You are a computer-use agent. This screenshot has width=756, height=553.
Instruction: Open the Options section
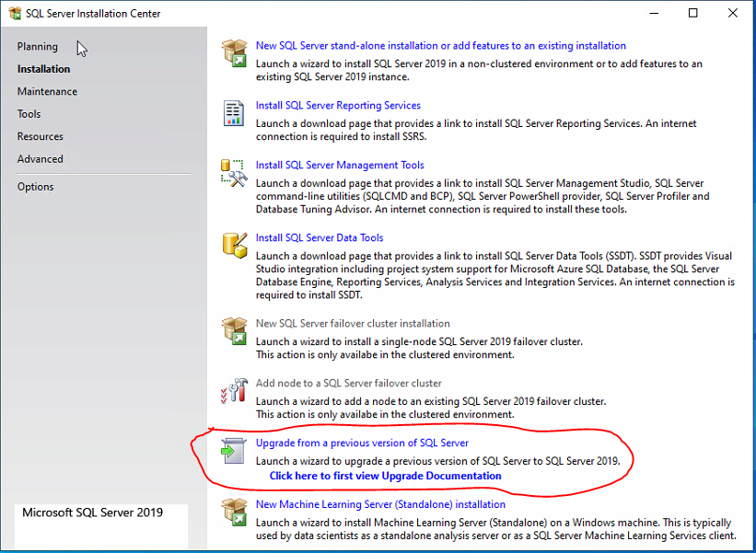[35, 186]
